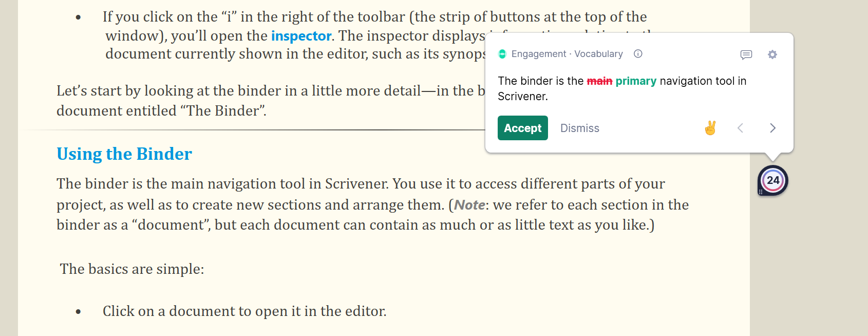
Task: Accept the 'primary' vocabulary suggestion
Action: 522,128
